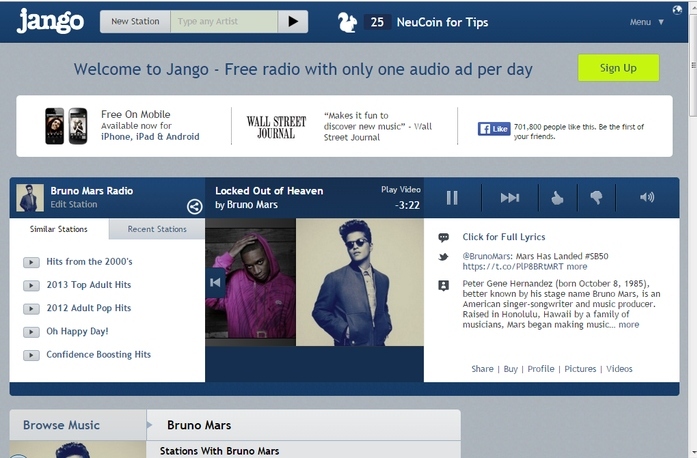Play the Oh Happy Day! station
This screenshot has width=697, height=458.
click(31, 332)
